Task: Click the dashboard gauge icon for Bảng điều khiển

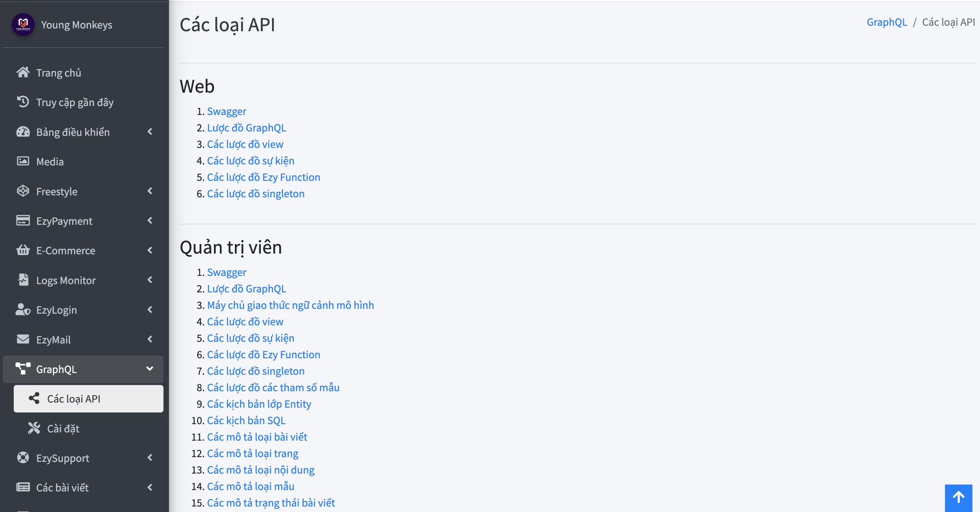Action: pyautogui.click(x=23, y=131)
